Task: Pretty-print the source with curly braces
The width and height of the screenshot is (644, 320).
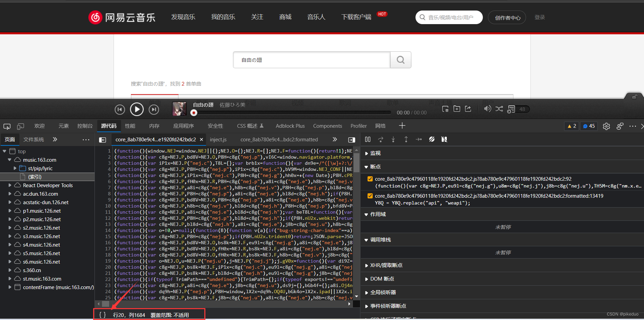Action: [102, 315]
